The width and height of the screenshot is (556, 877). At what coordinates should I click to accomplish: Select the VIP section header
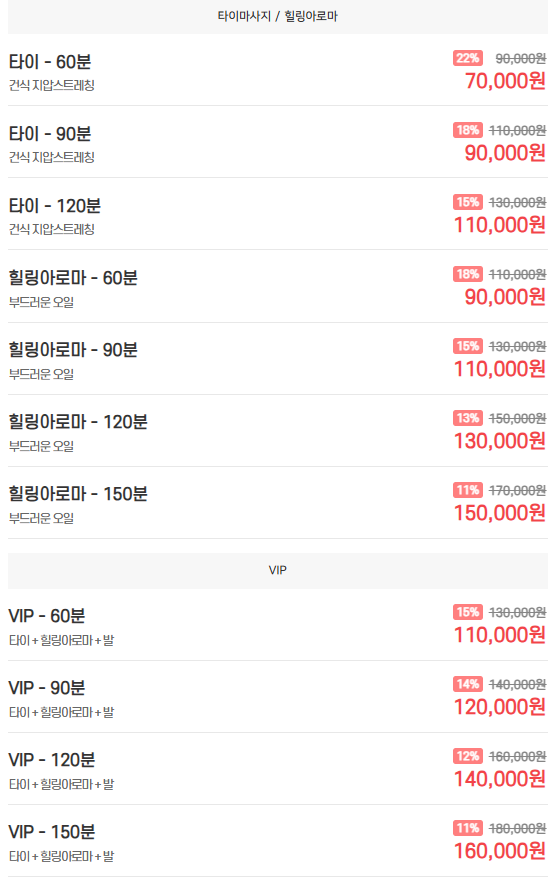[x=277, y=570]
